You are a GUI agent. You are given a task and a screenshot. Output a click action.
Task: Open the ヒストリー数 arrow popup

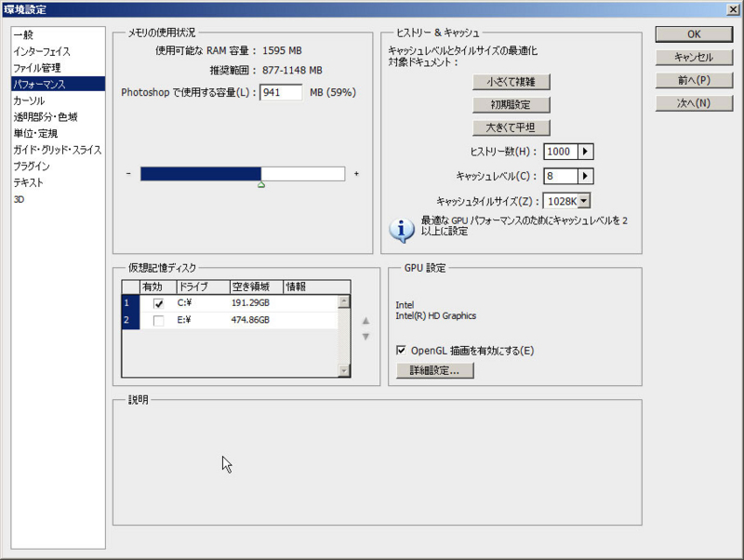tap(586, 152)
